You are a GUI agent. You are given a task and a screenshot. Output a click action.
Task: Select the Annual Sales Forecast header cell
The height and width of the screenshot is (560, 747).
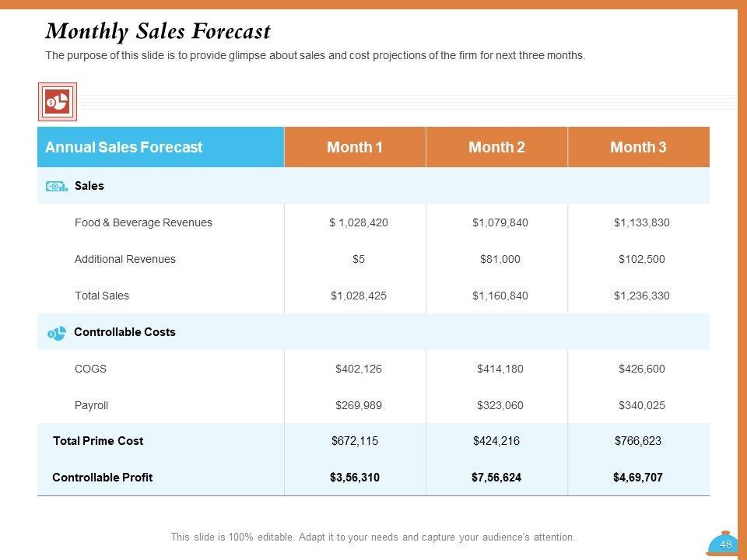(124, 147)
